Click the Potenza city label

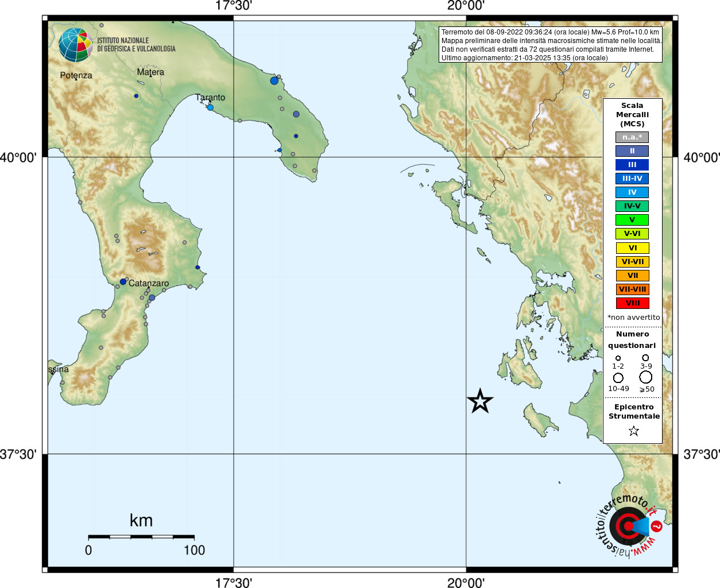click(76, 76)
